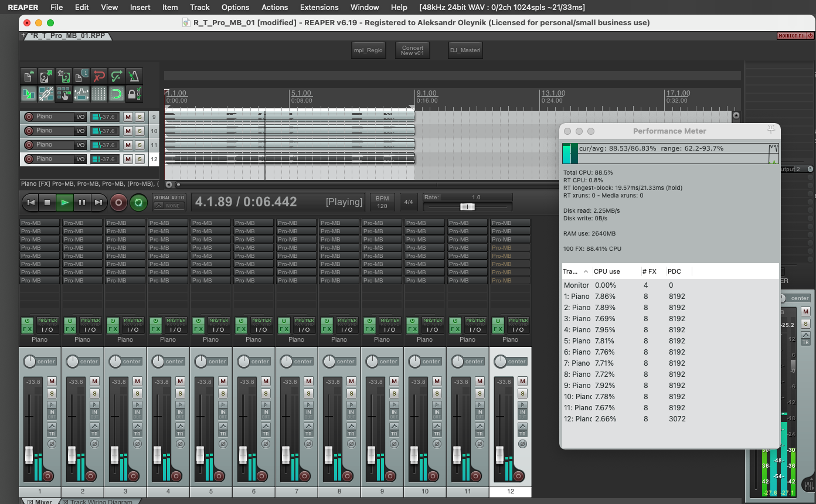Screen dimensions: 816x504
Task: Toggle ripple editing toolbar icon
Action: pos(64,94)
